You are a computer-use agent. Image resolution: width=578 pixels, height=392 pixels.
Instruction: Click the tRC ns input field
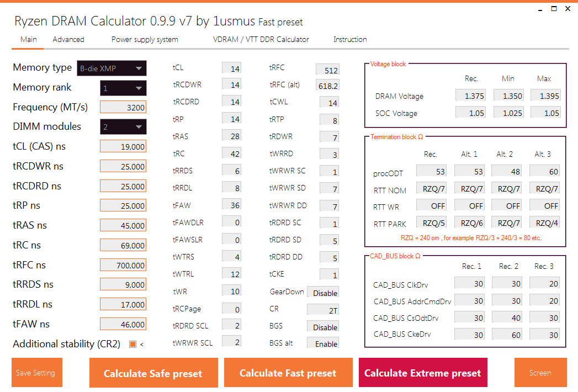[123, 246]
